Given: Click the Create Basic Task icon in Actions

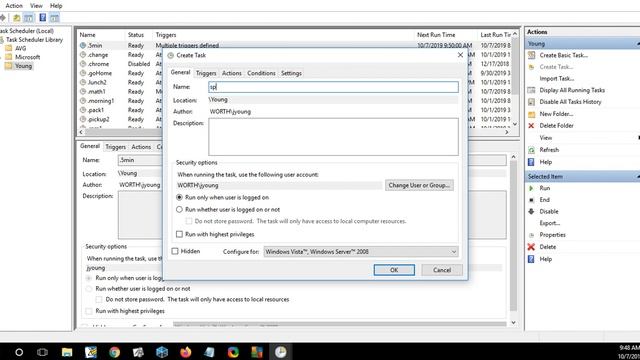Looking at the screenshot, I should (531, 55).
